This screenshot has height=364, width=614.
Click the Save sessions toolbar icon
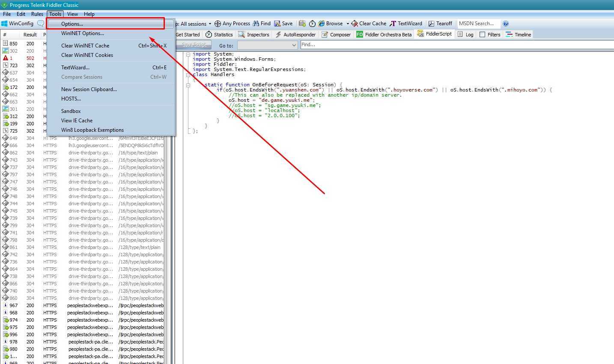277,24
